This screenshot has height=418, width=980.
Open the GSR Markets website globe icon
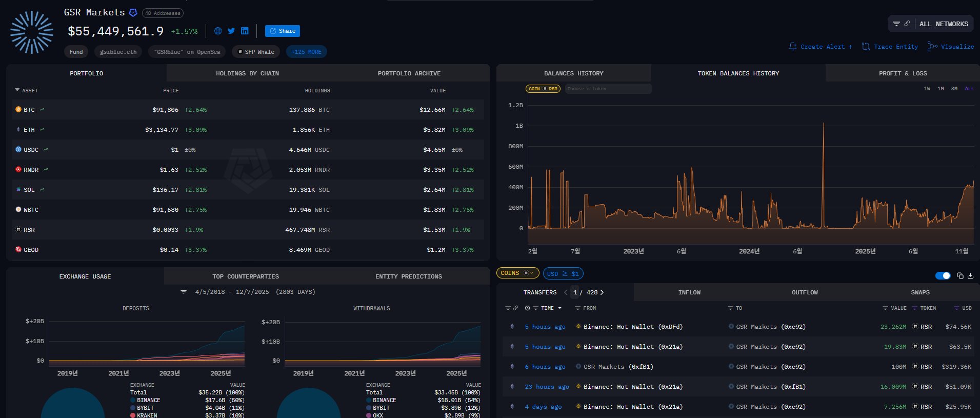tap(218, 31)
